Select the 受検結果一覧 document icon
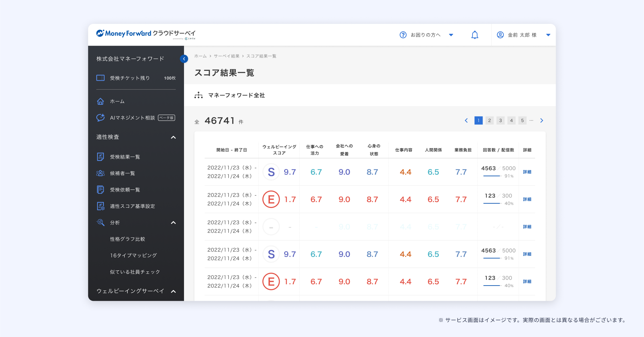 [100, 157]
